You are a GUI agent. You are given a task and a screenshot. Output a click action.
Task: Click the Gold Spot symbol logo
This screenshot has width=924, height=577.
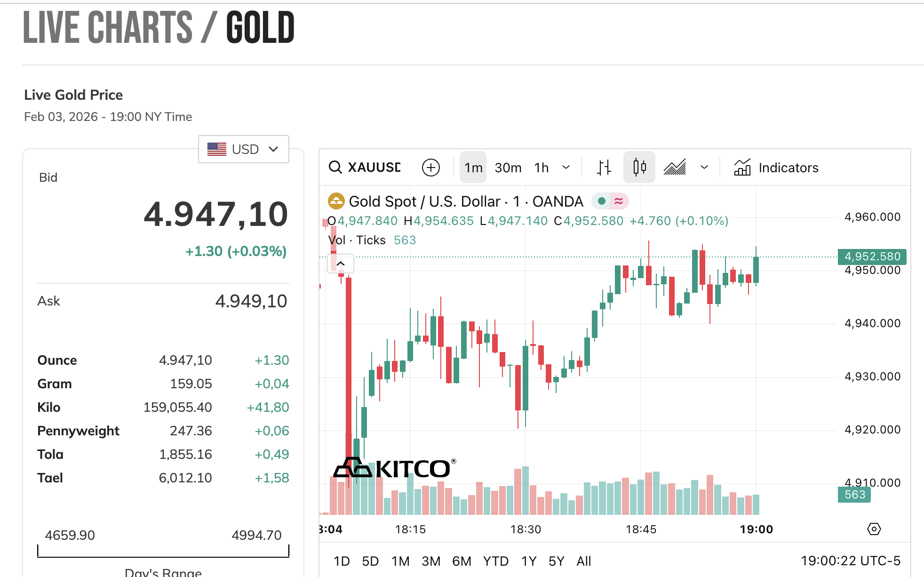tap(336, 201)
